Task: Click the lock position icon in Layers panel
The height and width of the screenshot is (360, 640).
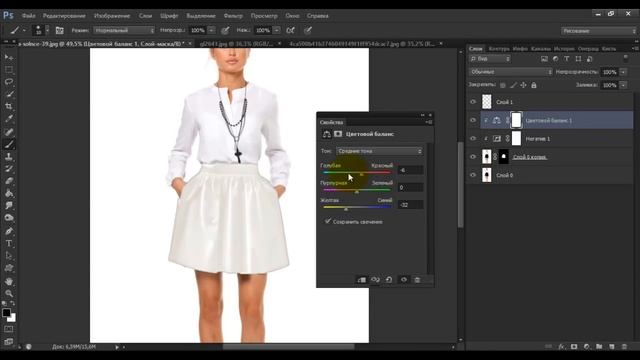Action: click(523, 85)
